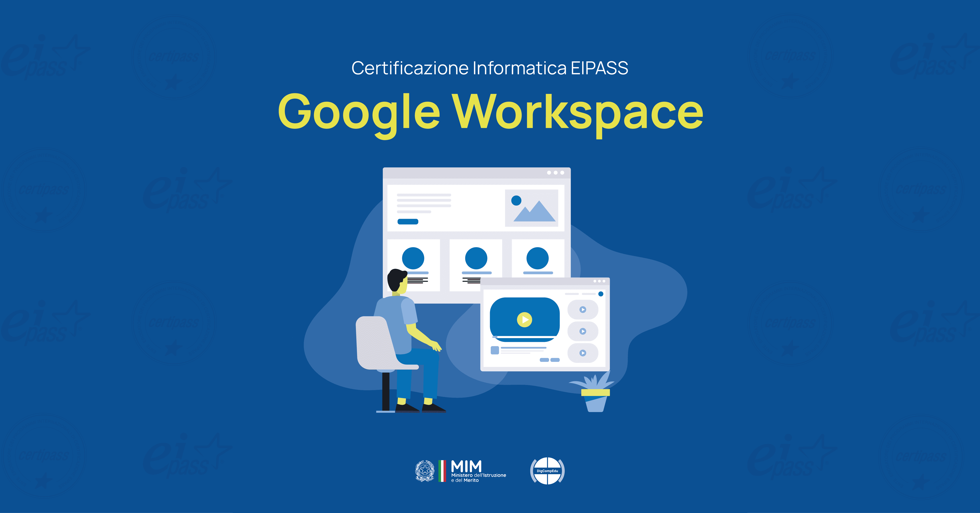Click the circular DigCompEdu logo
The width and height of the screenshot is (980, 513).
pos(547,471)
